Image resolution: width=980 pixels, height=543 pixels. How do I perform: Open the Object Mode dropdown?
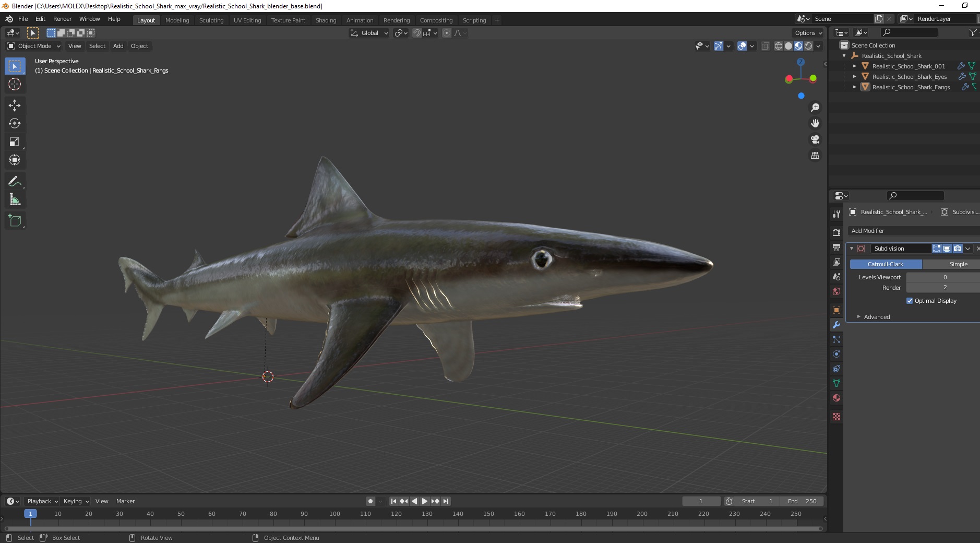pyautogui.click(x=34, y=46)
